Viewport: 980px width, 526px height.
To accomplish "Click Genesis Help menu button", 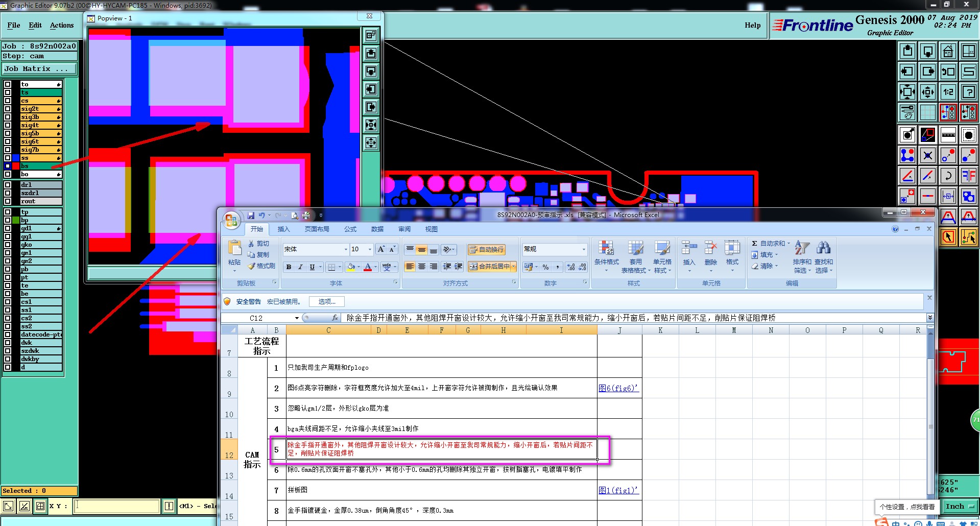I will (x=752, y=25).
